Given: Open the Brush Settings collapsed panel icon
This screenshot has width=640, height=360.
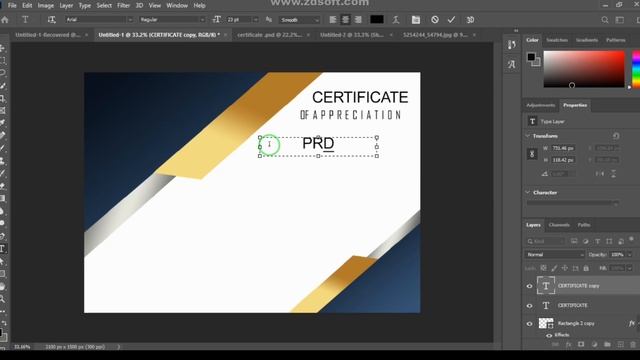Looking at the screenshot, I should [511, 45].
